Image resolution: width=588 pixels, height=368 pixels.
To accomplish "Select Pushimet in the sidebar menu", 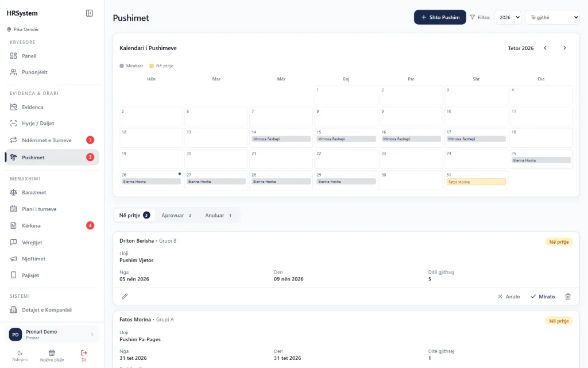I will pyautogui.click(x=52, y=158).
